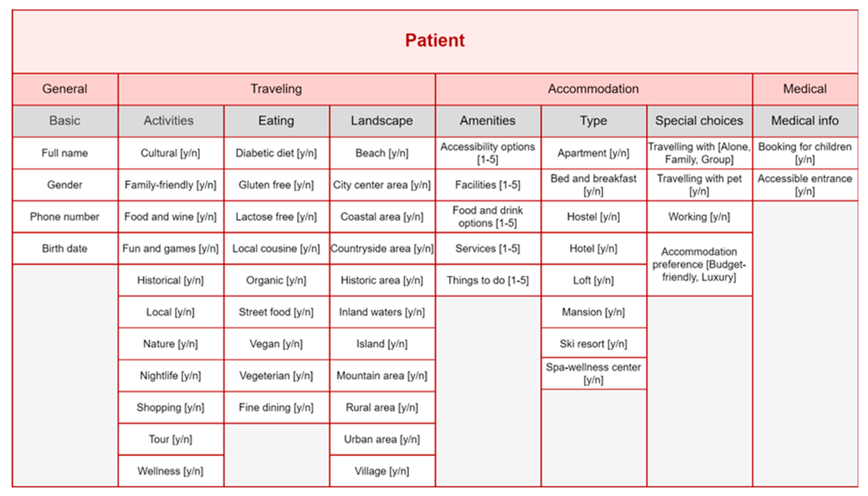
Task: Click the Landscape column header
Action: coord(382,120)
